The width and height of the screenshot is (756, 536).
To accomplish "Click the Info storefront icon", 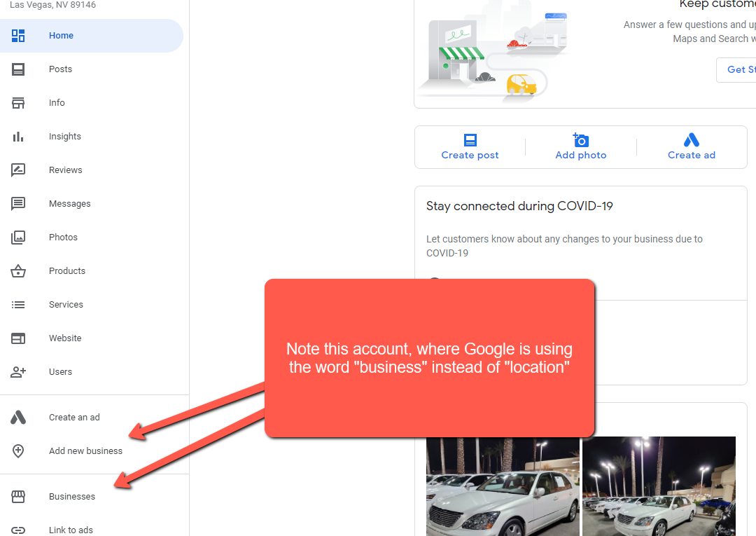I will tap(18, 103).
